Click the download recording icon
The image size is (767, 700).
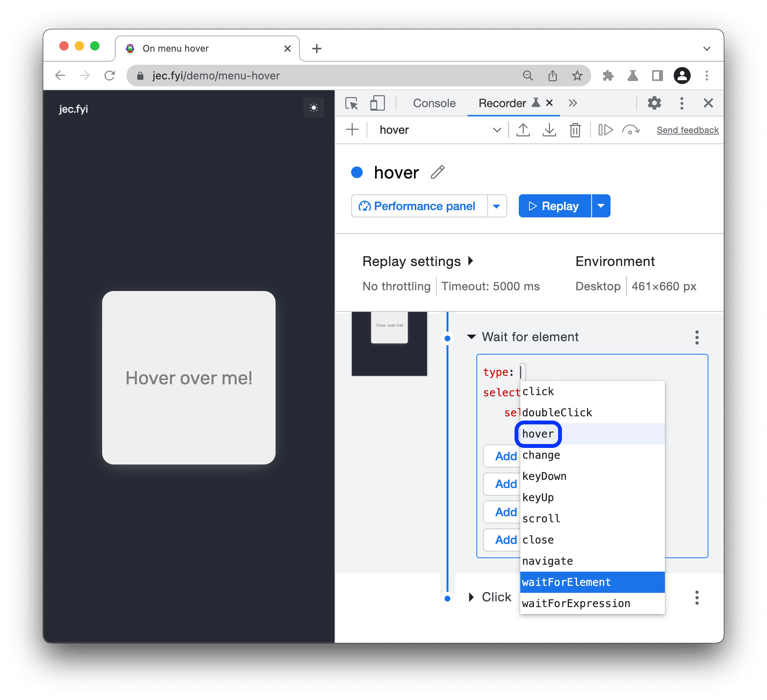(548, 130)
